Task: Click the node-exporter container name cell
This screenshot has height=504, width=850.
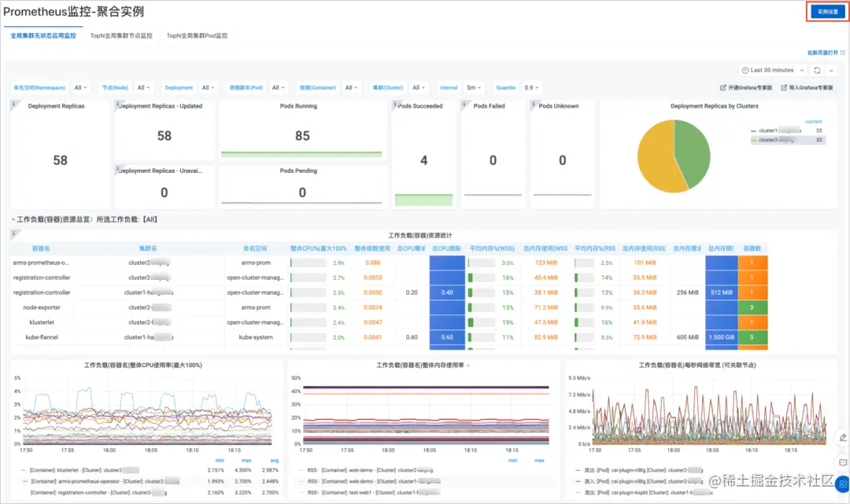Action: click(x=42, y=307)
